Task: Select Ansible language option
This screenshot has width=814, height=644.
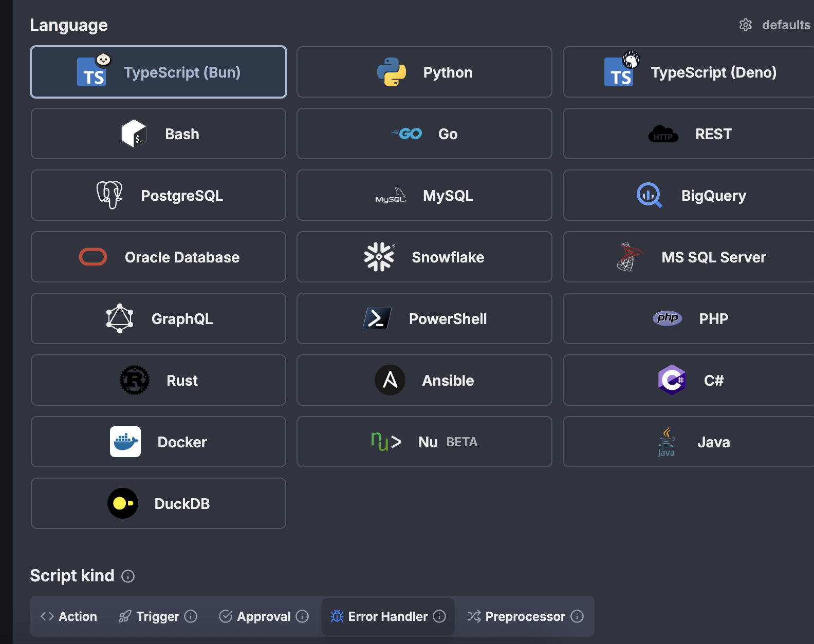Action: click(424, 380)
